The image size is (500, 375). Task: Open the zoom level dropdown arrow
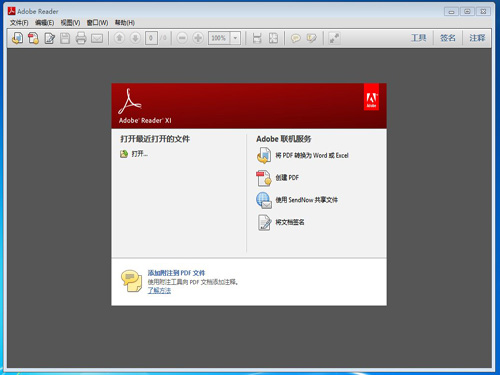[235, 38]
